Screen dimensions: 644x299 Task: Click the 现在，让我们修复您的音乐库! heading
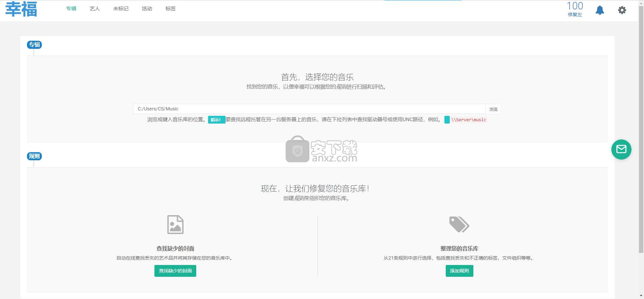click(315, 189)
